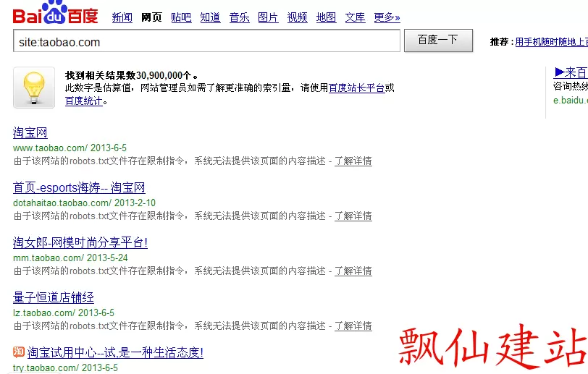Screen dimensions: 588x374
Task: Open the 地图 navigation link
Action: click(326, 17)
